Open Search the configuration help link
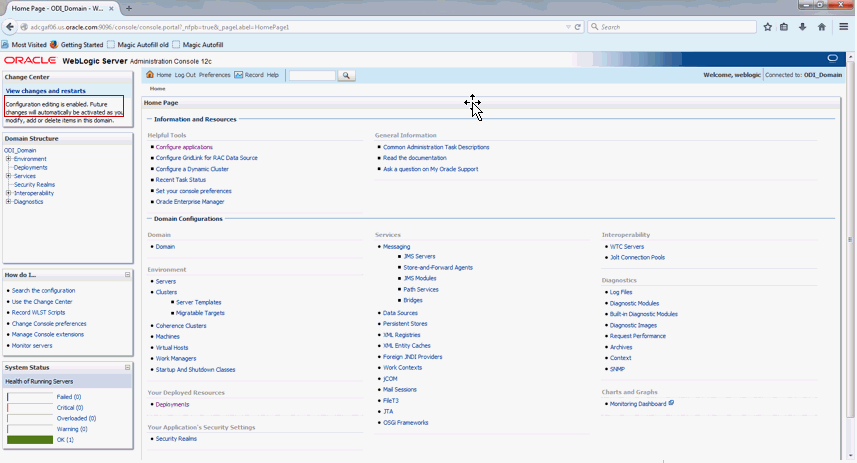Image resolution: width=857 pixels, height=463 pixels. pos(43,291)
